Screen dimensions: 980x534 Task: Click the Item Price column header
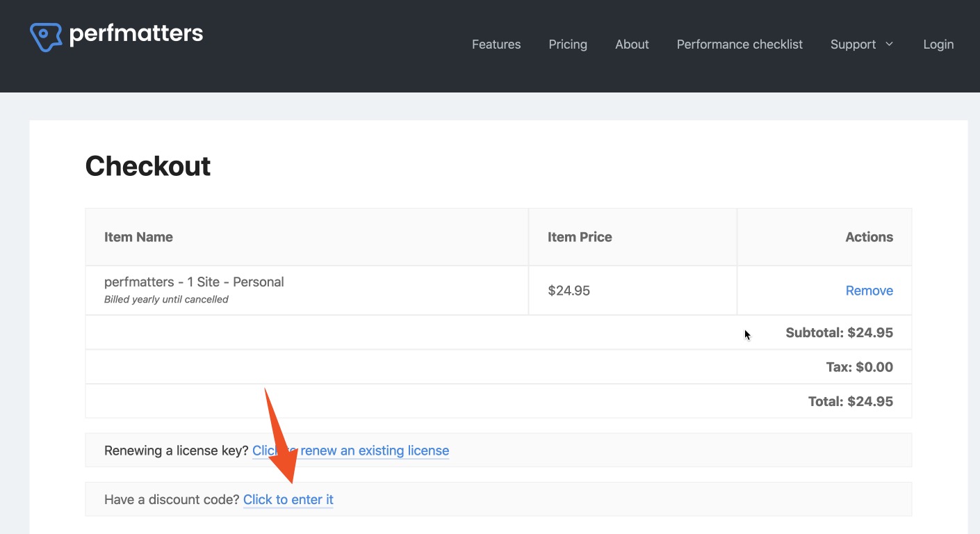580,237
